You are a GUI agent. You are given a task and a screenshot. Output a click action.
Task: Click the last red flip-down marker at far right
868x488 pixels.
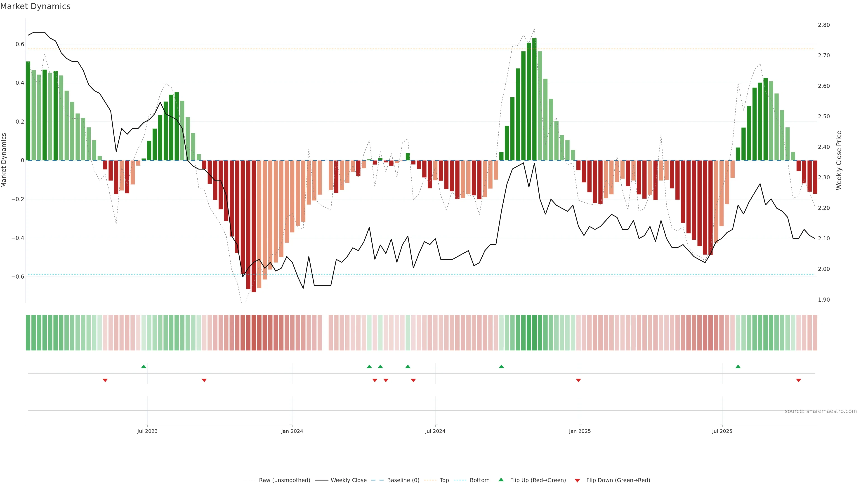click(x=798, y=380)
